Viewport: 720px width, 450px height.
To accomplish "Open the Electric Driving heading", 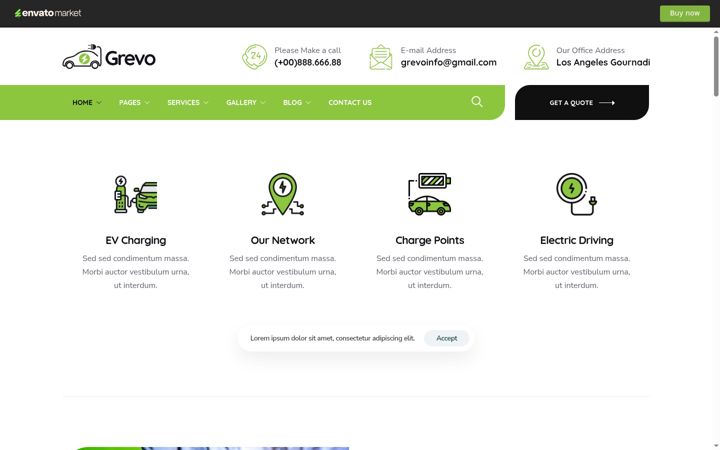I will [x=576, y=240].
